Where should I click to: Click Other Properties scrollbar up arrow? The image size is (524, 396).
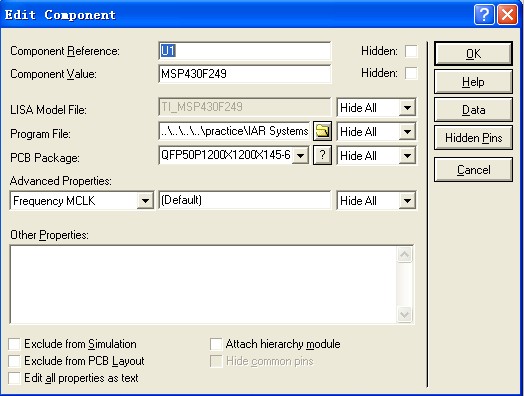click(x=405, y=255)
